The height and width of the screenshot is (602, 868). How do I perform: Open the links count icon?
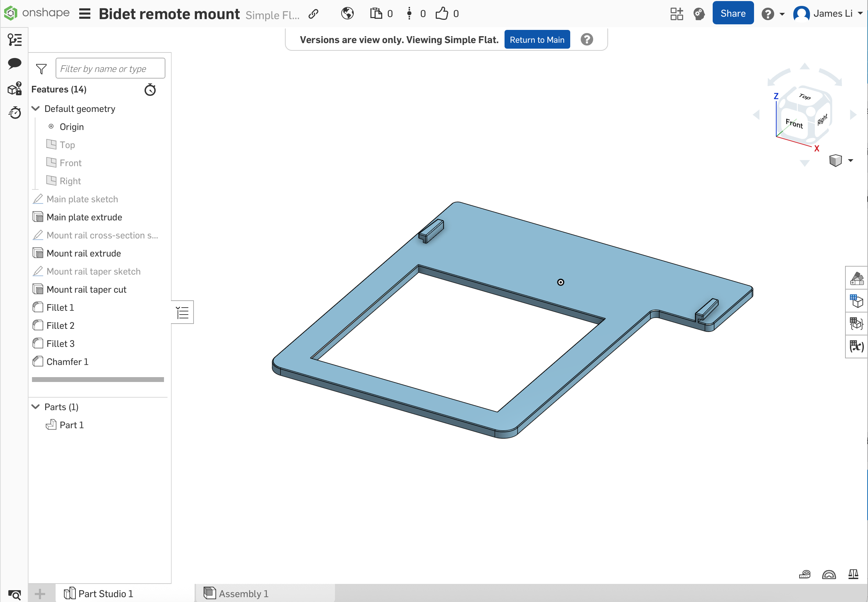[x=409, y=14]
